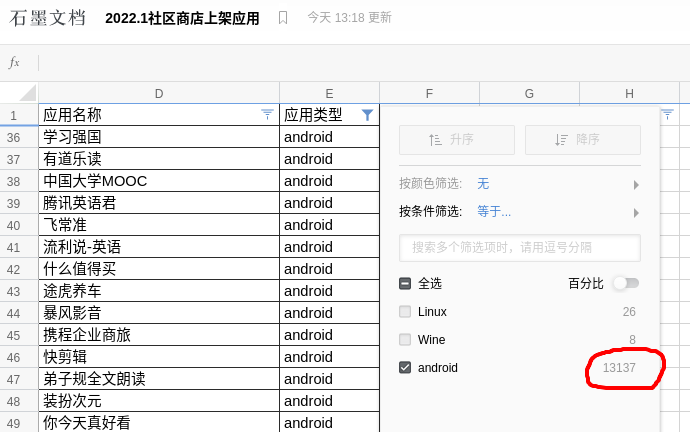This screenshot has width=690, height=432.
Task: Select cell 学习强国
Action: tap(159, 137)
